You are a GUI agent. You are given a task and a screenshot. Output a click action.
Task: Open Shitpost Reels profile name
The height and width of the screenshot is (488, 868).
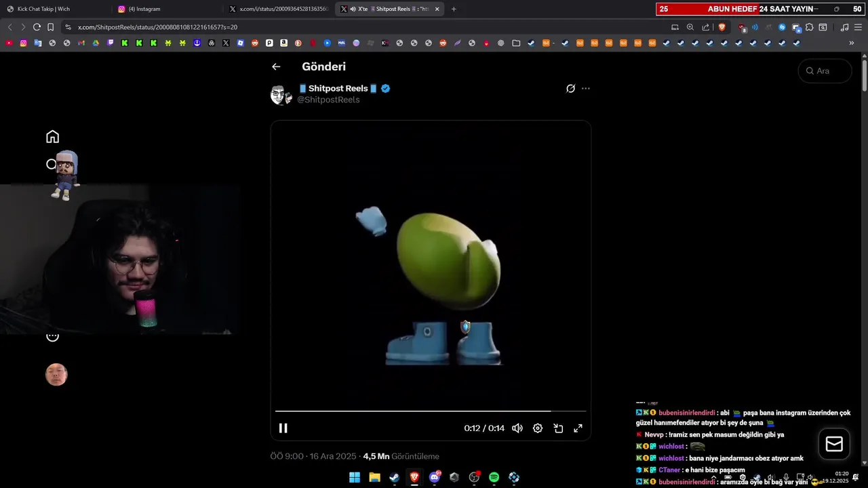[x=338, y=88]
